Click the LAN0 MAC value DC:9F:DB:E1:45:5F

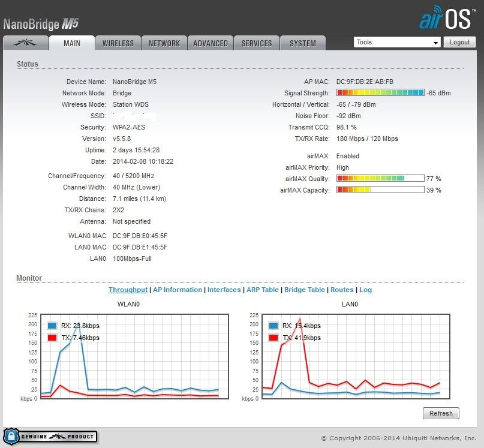140,247
